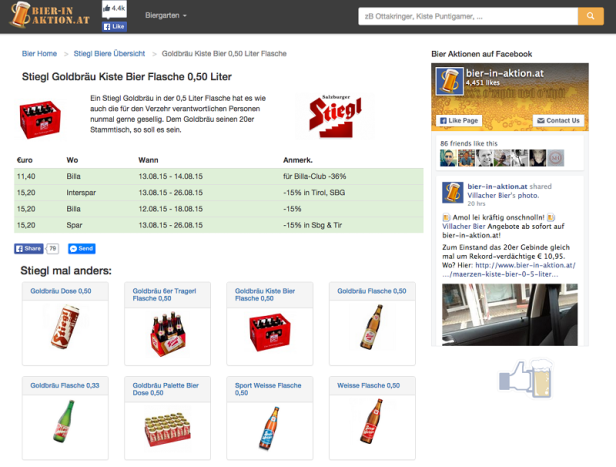Open the Weisse Flasche 0,50 link
The image size is (616, 467).
tap(368, 386)
